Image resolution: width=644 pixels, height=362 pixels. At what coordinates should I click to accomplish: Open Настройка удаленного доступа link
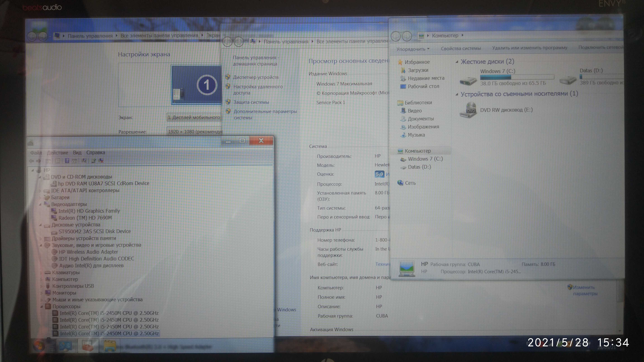coord(258,89)
